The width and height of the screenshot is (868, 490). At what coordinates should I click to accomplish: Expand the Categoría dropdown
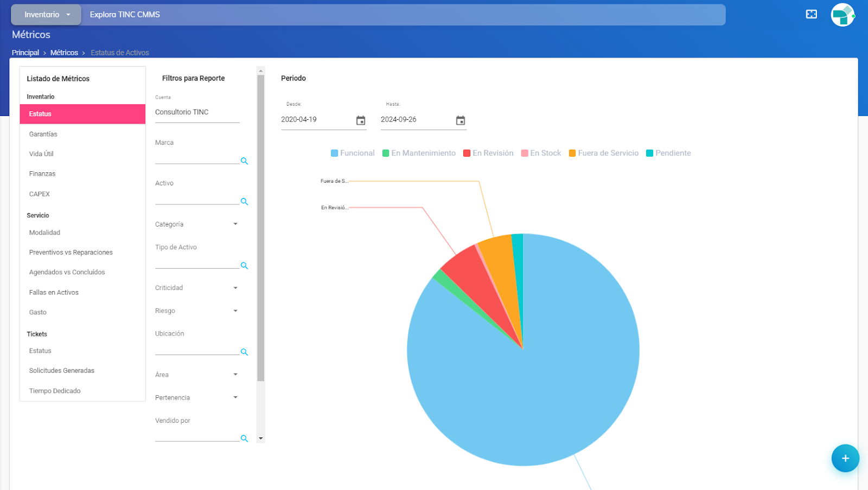pyautogui.click(x=235, y=224)
